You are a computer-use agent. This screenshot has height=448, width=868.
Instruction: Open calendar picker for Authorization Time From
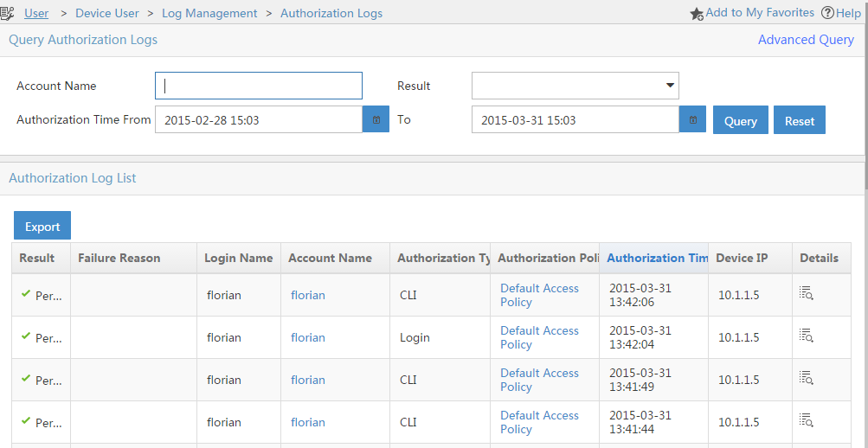[x=376, y=120]
